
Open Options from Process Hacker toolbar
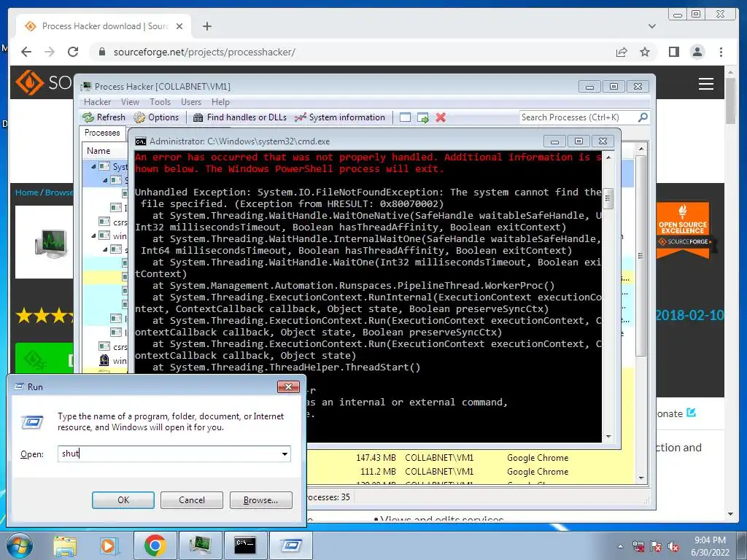pyautogui.click(x=156, y=117)
